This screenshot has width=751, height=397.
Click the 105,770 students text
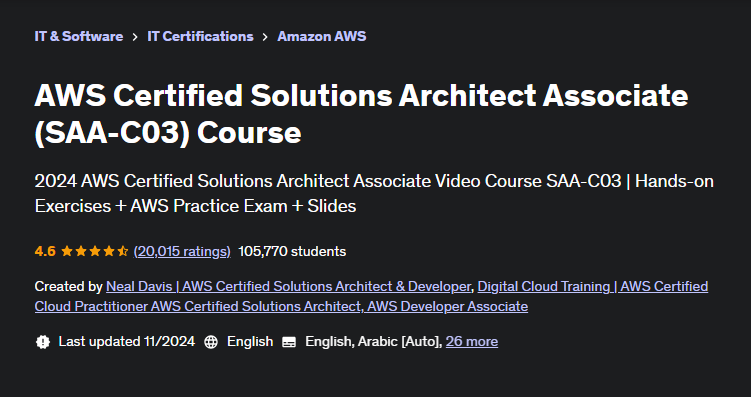click(292, 251)
